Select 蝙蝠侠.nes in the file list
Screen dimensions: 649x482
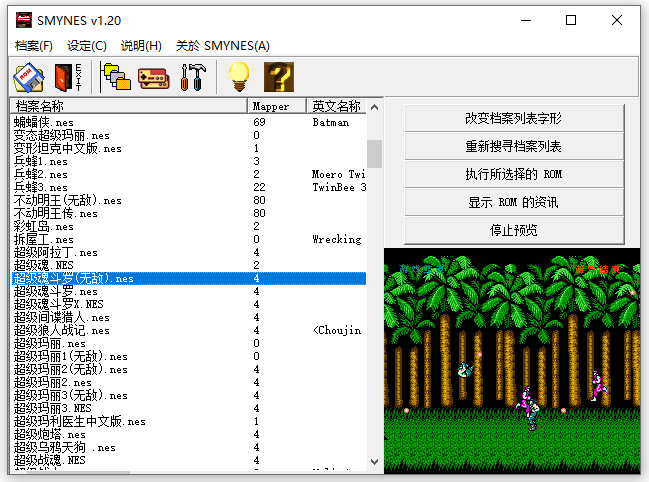43,122
